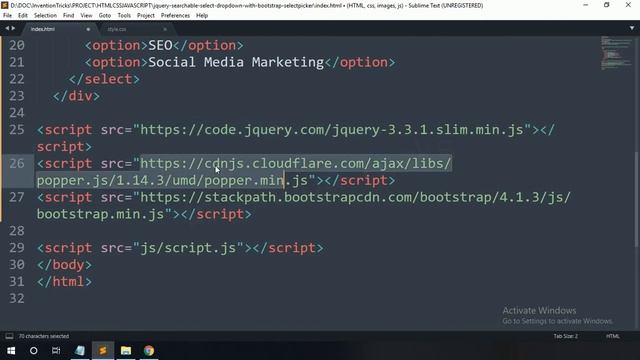Go to next tab with right arrow
This screenshot has width=640, height=360.
point(13,29)
